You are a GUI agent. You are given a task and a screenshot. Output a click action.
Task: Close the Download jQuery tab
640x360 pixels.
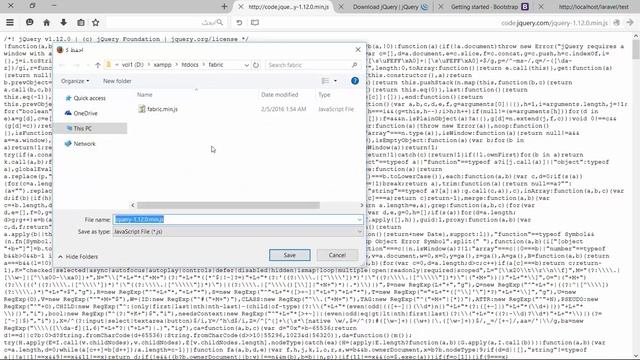pos(341,7)
